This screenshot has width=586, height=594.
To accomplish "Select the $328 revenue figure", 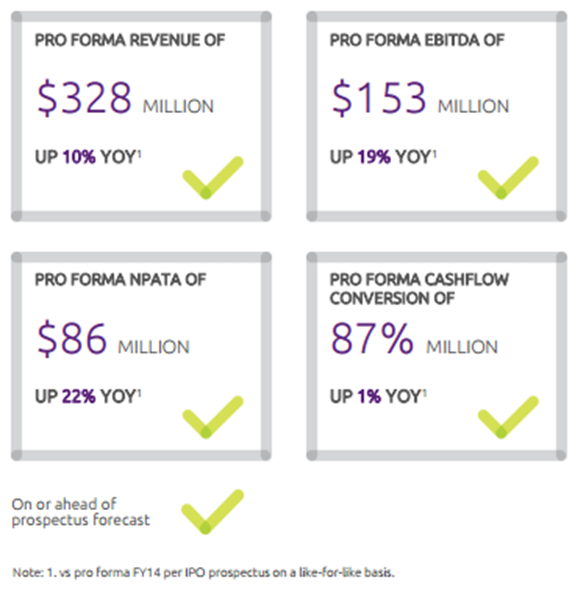I will [x=84, y=98].
